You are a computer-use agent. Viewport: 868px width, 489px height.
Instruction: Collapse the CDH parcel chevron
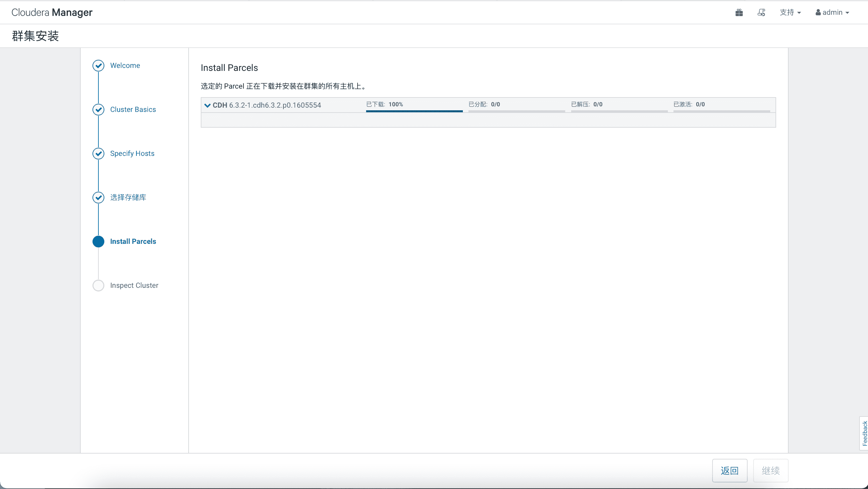pyautogui.click(x=208, y=105)
